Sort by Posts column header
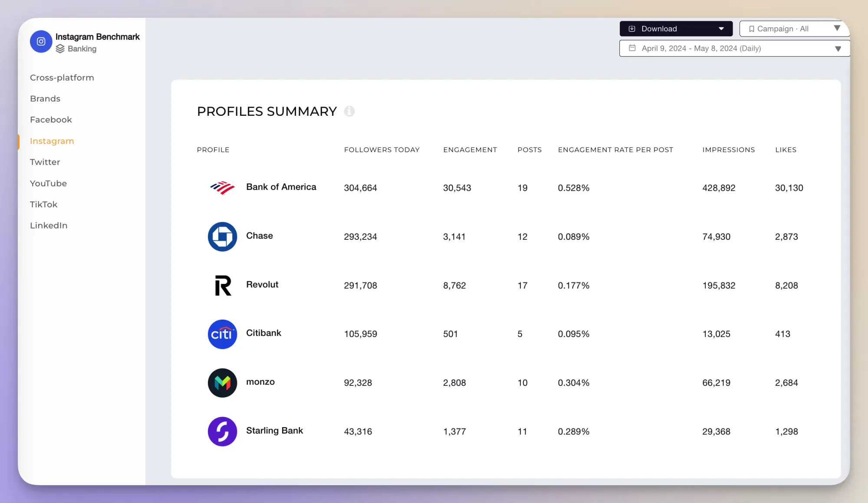This screenshot has width=868, height=503. click(x=529, y=150)
